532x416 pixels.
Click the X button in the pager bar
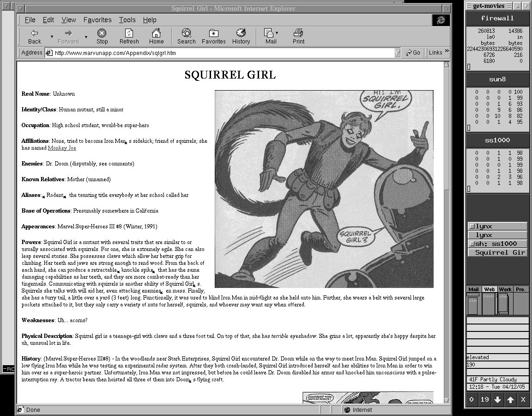(523, 400)
